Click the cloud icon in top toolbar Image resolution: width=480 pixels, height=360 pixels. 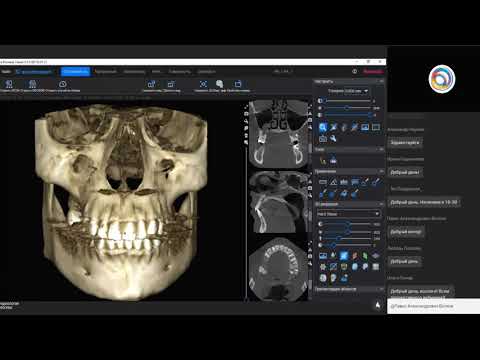coord(62,84)
